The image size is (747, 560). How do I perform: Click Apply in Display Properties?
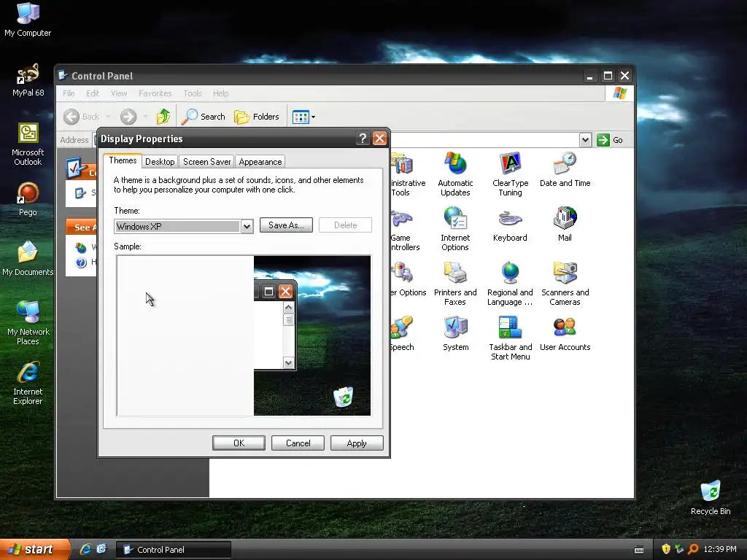357,443
